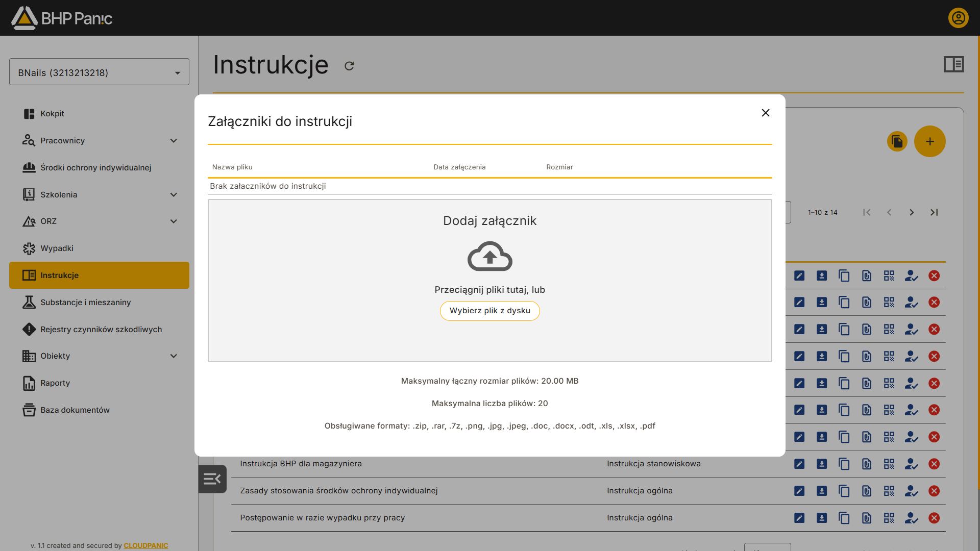Refresh the Instrukcje list
This screenshot has height=551, width=980.
tap(349, 66)
